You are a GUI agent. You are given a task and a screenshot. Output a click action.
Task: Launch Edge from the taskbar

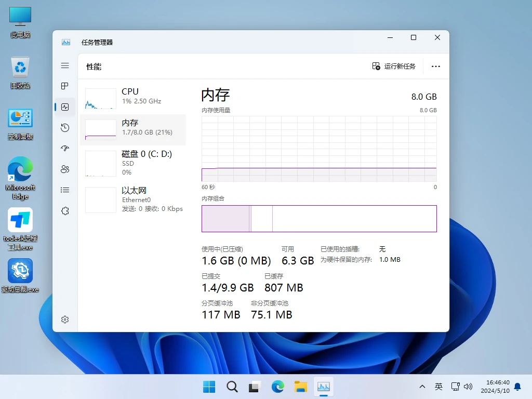[277, 387]
